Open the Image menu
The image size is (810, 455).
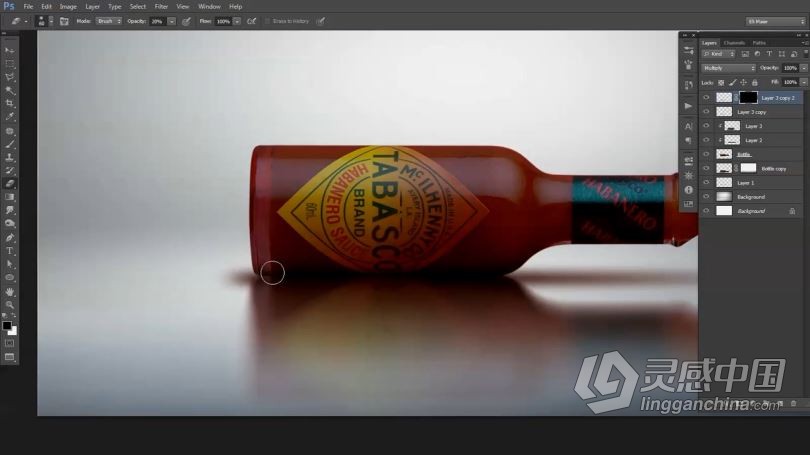click(68, 7)
